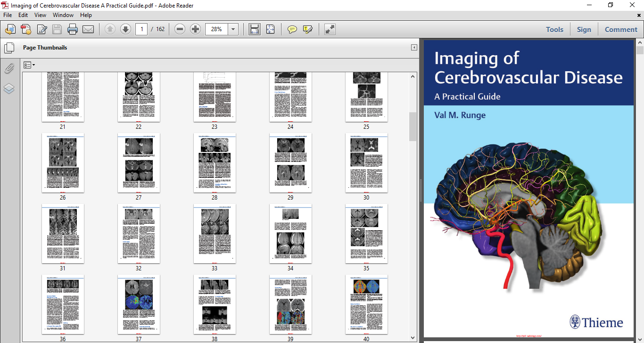Image resolution: width=644 pixels, height=343 pixels.
Task: Click the Page Thumbnails panel icon
Action: click(x=9, y=48)
